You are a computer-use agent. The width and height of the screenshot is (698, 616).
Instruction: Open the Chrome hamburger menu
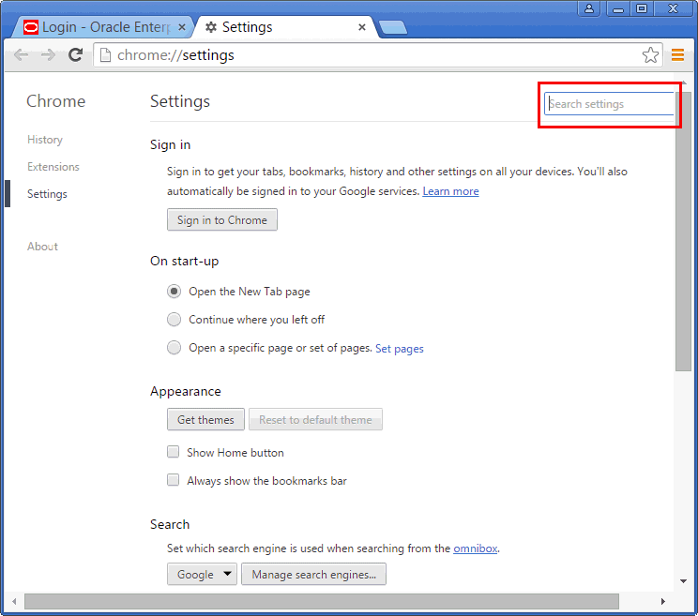coord(677,54)
